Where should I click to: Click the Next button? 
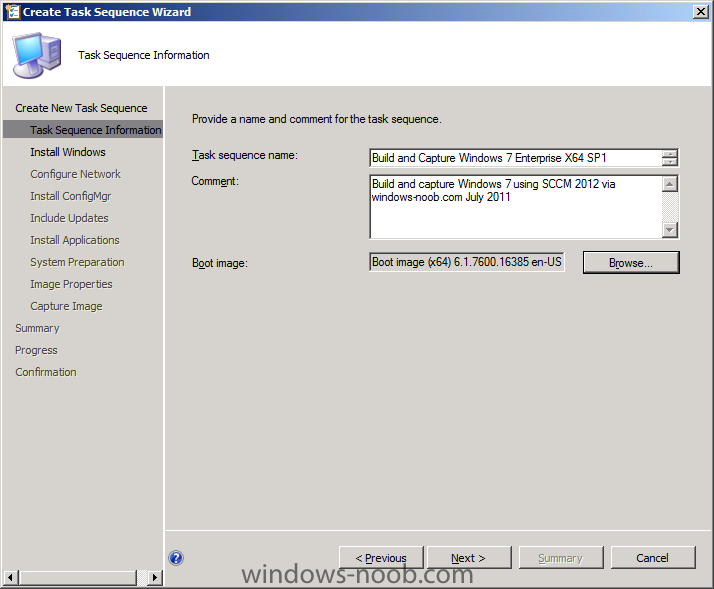coord(469,558)
